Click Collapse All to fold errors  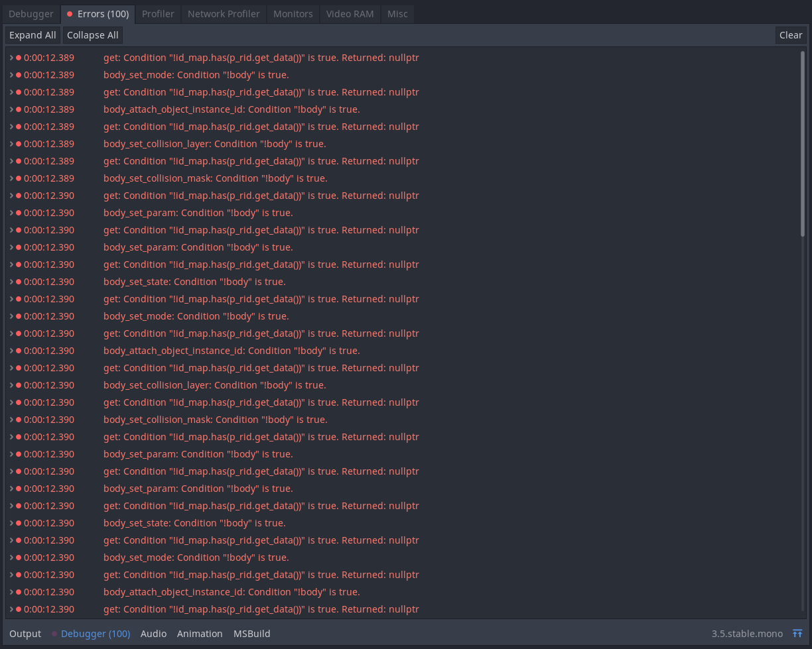[92, 35]
